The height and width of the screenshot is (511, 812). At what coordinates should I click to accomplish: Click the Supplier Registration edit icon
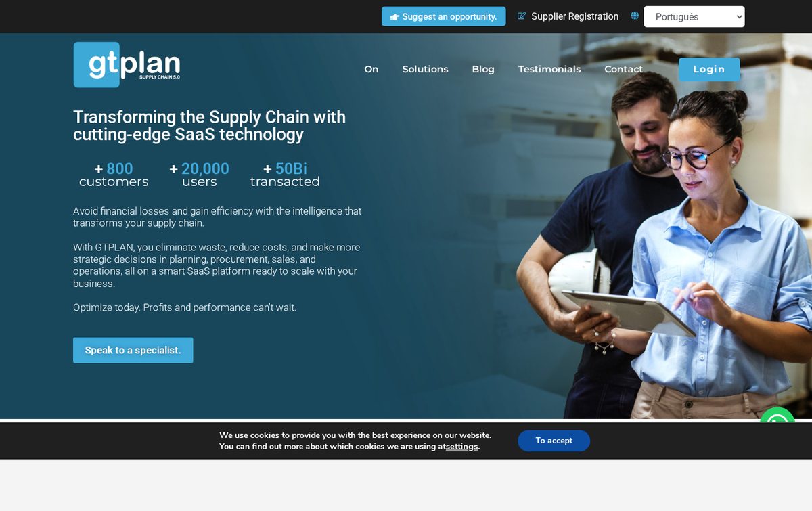click(x=522, y=16)
